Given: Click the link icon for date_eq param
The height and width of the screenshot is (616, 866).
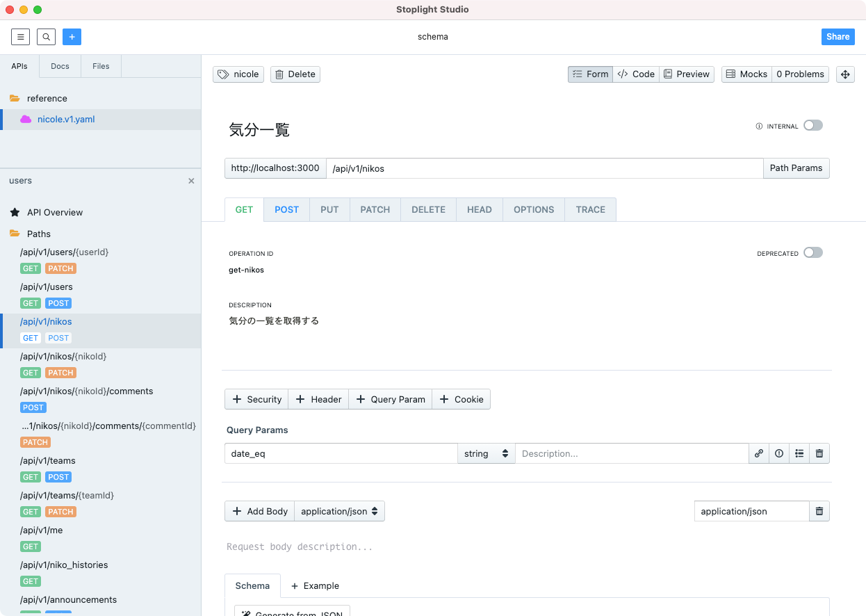Looking at the screenshot, I should click(x=759, y=453).
